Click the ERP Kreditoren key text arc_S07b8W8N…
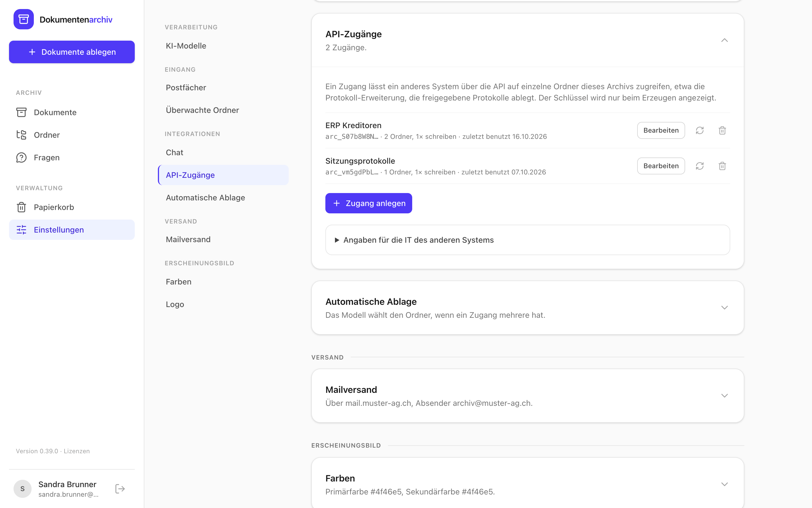 click(x=352, y=137)
